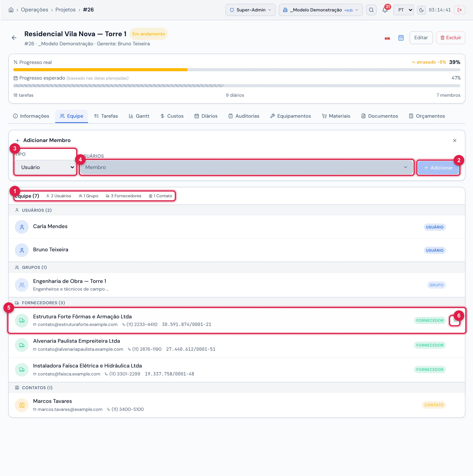Image resolution: width=473 pixels, height=476 pixels.
Task: Click Marcos Tavares contact icon
Action: tap(22, 405)
